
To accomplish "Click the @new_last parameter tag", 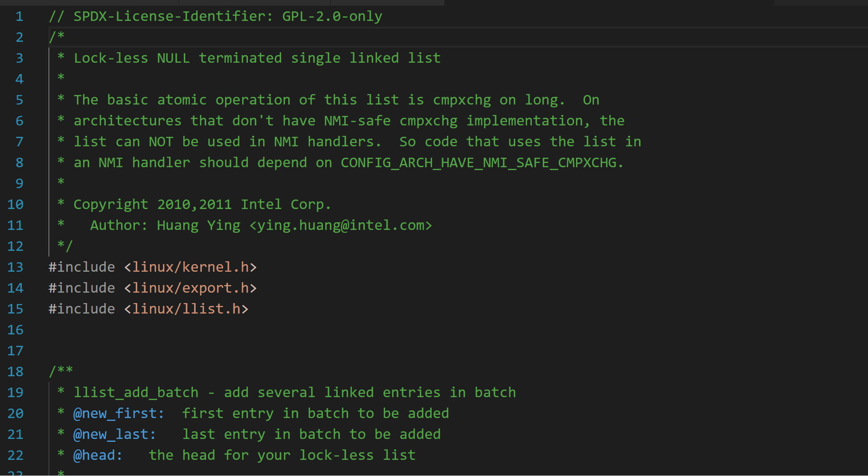I will (114, 434).
